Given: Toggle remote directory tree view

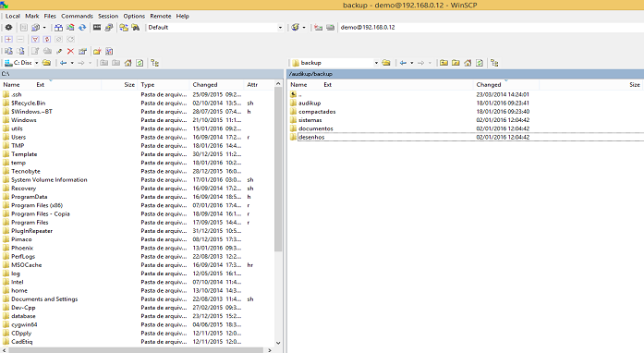Looking at the screenshot, I should point(494,63).
